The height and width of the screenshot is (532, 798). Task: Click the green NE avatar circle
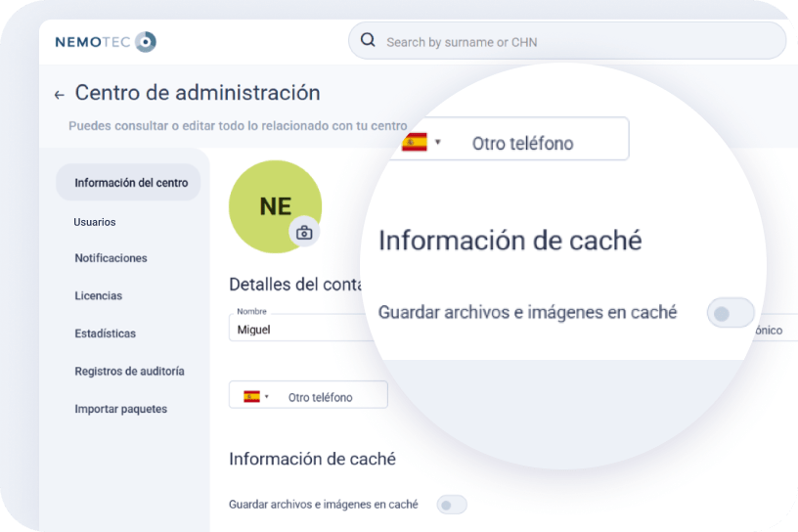pyautogui.click(x=276, y=206)
